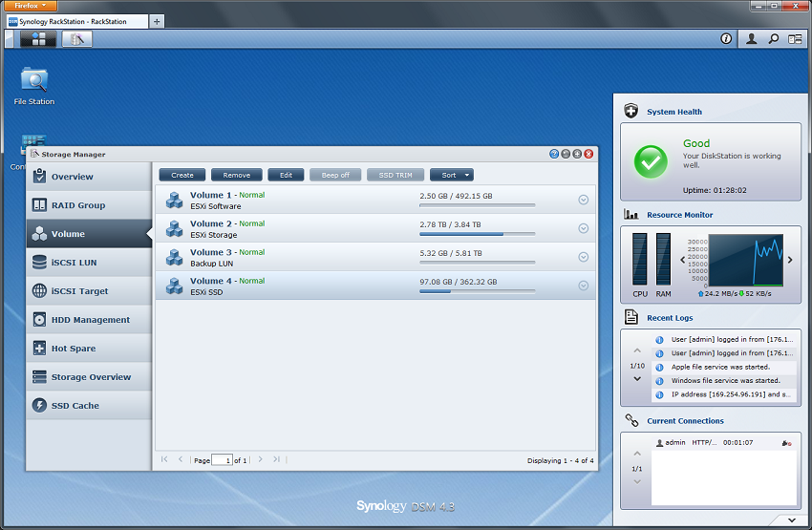Screen dimensions: 812x530
Task: Open Current Connections widget title link
Action: pyautogui.click(x=685, y=421)
